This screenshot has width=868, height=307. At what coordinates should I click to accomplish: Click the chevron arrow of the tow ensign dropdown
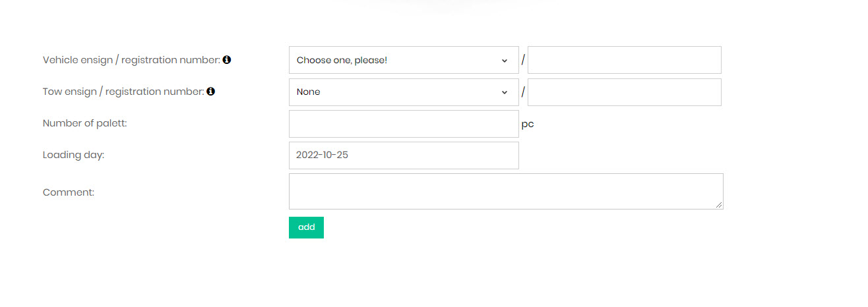click(x=505, y=92)
